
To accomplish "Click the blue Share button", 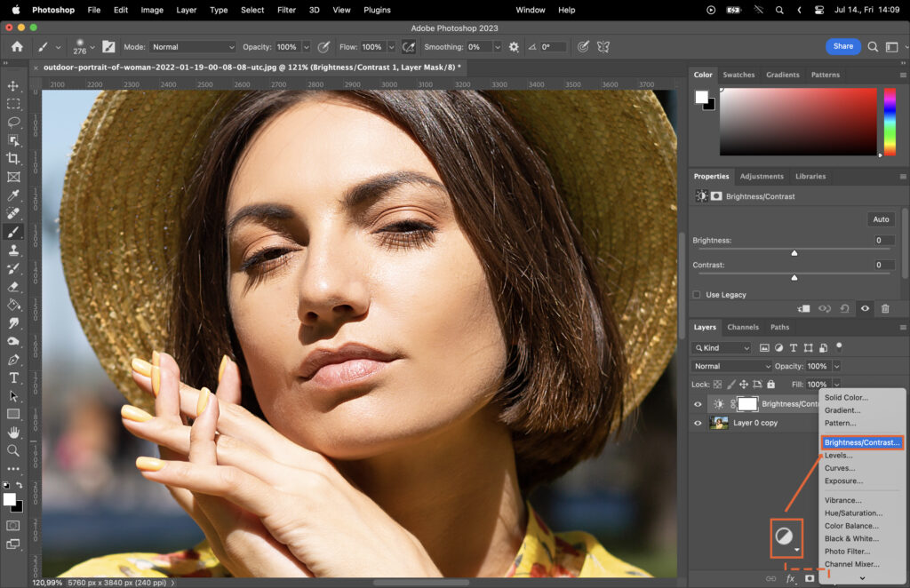I will coord(842,46).
